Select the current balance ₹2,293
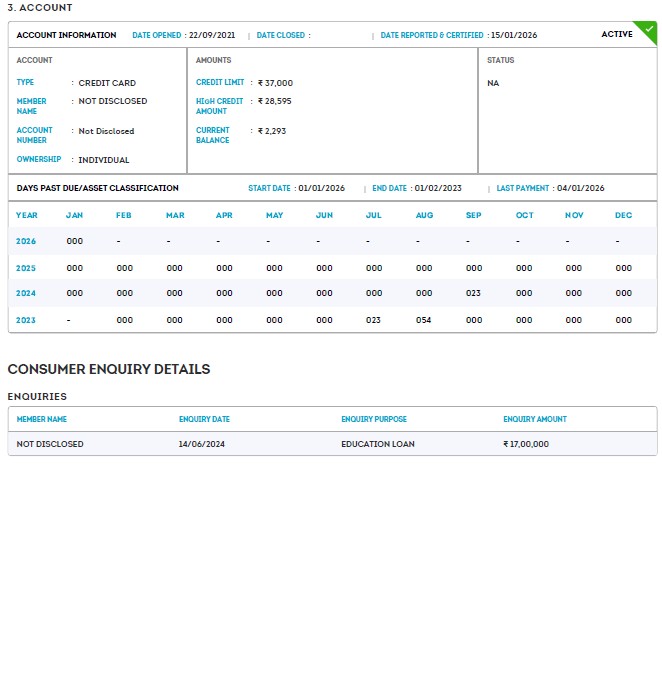The image size is (662, 681). [x=272, y=131]
